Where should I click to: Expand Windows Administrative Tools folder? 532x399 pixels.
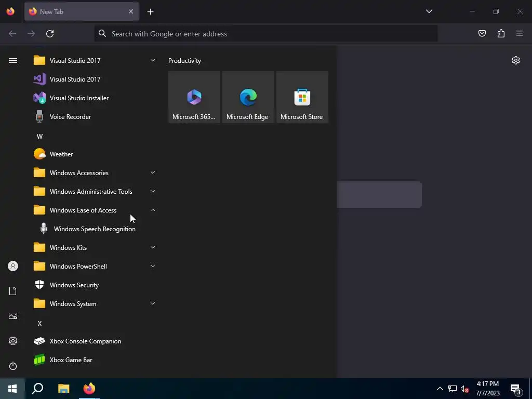(94, 192)
